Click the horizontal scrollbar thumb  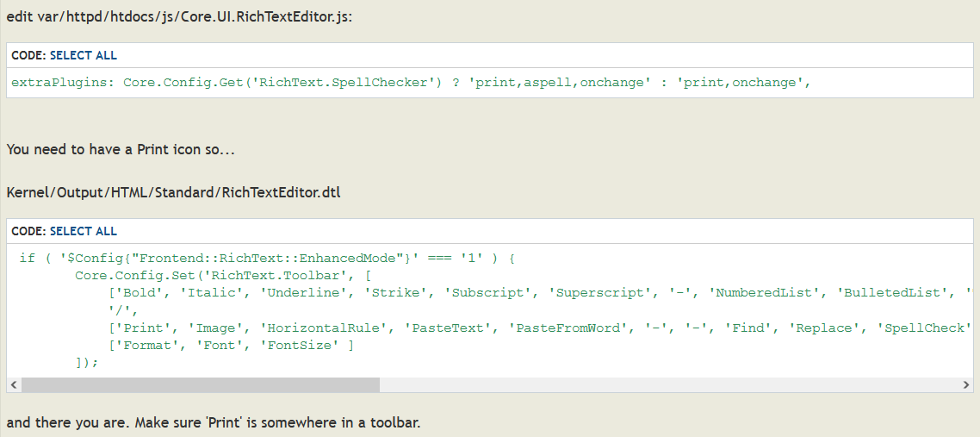point(200,384)
